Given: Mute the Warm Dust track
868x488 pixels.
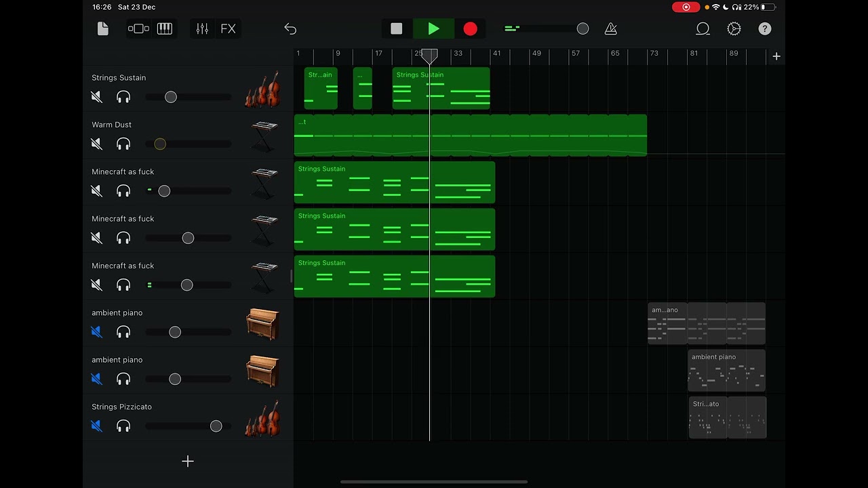Looking at the screenshot, I should pyautogui.click(x=96, y=144).
